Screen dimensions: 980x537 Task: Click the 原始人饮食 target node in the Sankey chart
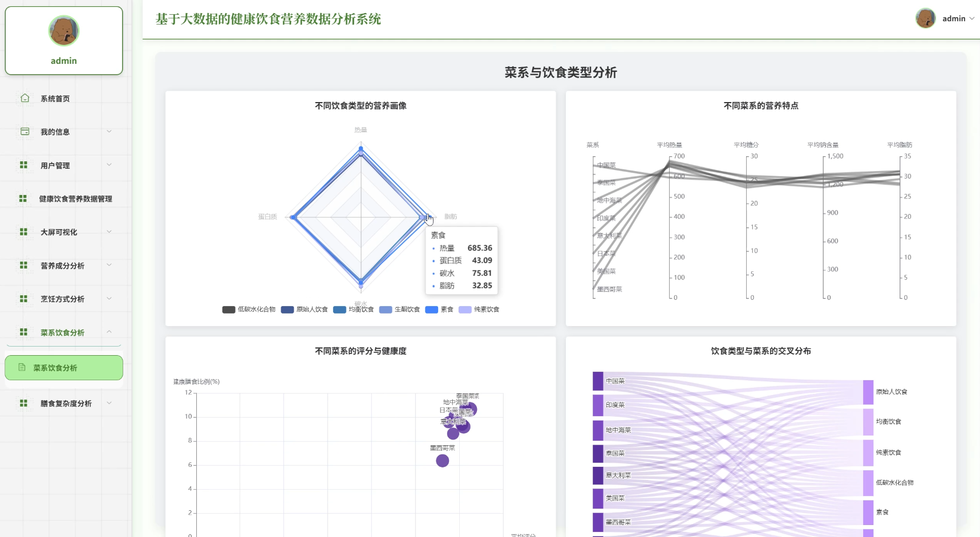pyautogui.click(x=868, y=392)
